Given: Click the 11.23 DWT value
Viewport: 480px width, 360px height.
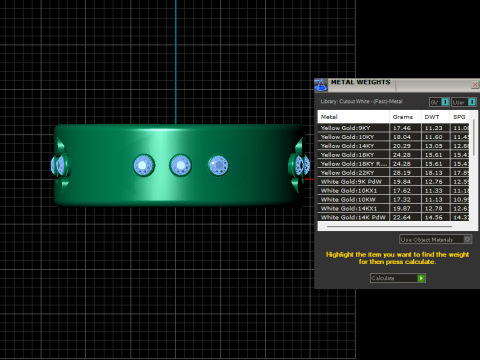Looking at the screenshot, I should click(434, 128).
